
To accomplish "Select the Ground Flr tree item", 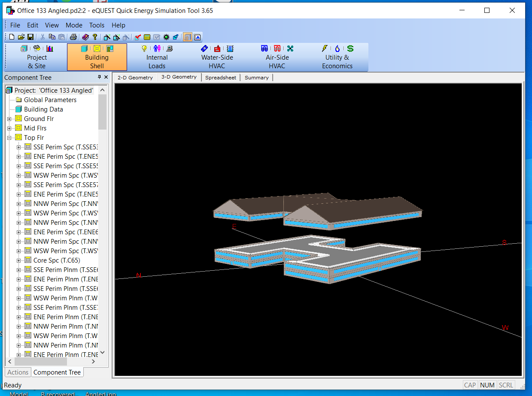I will (x=39, y=119).
